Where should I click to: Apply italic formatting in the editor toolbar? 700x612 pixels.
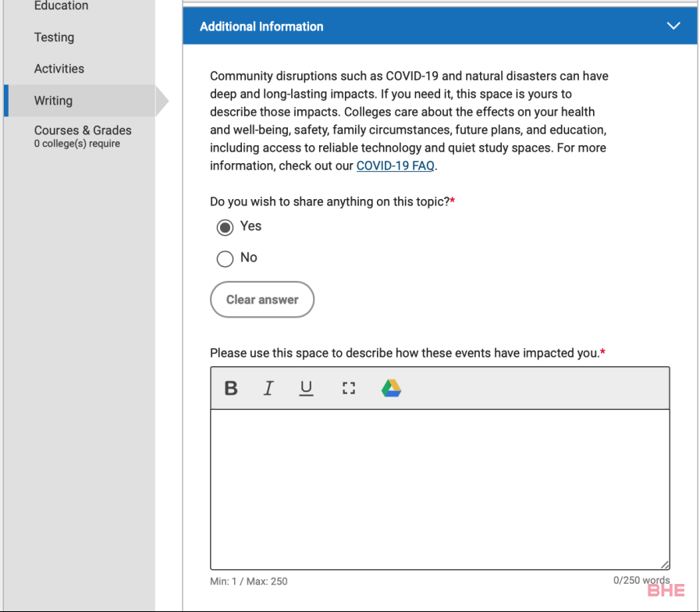(x=268, y=388)
